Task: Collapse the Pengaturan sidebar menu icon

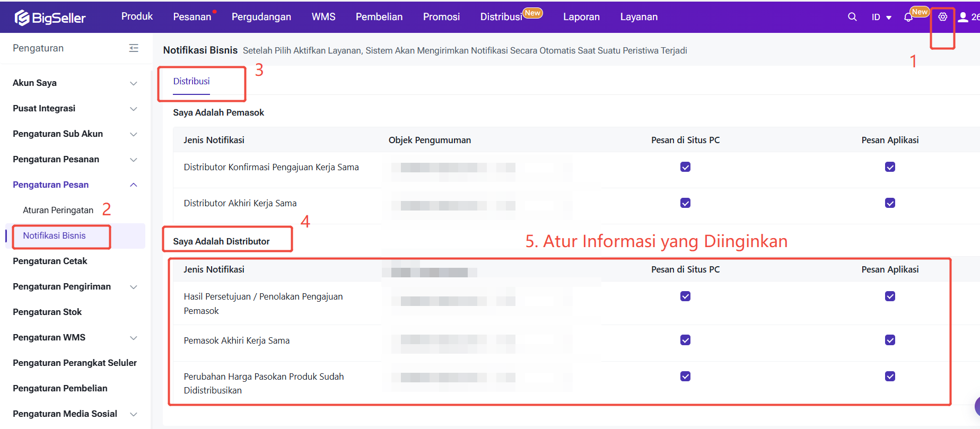Action: point(134,48)
